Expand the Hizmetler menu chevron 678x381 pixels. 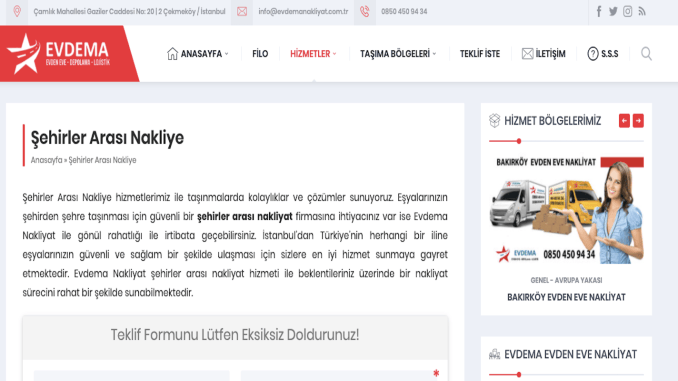[x=335, y=54]
